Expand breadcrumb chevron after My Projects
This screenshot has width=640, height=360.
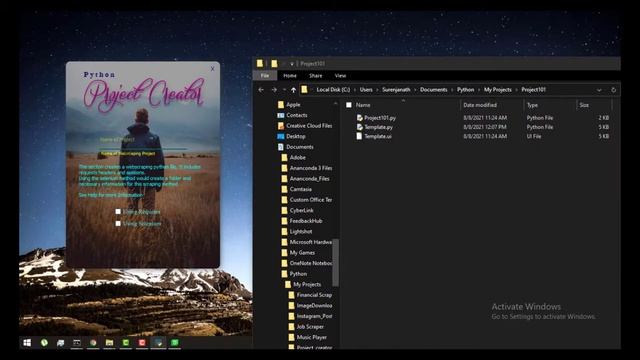[516, 90]
